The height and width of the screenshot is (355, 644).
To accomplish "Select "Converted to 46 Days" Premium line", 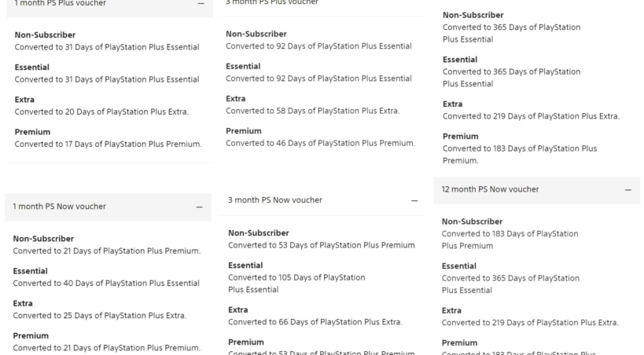I will (320, 143).
